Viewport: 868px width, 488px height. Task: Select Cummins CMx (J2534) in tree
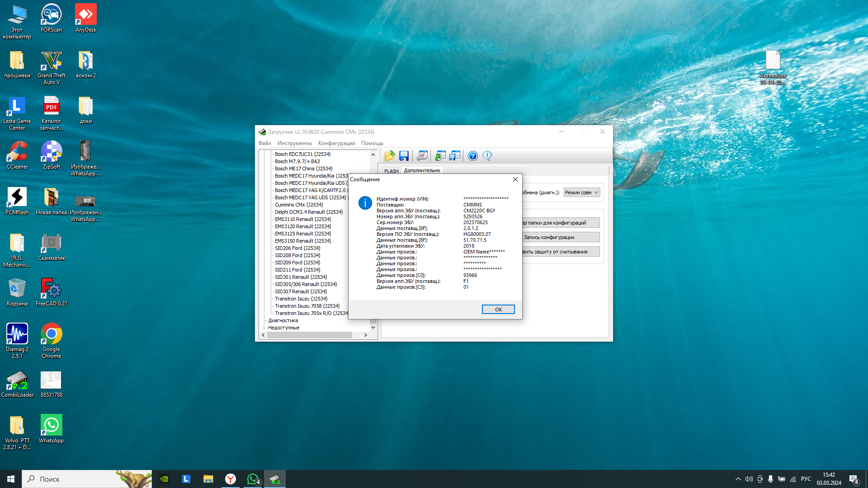[x=298, y=205]
